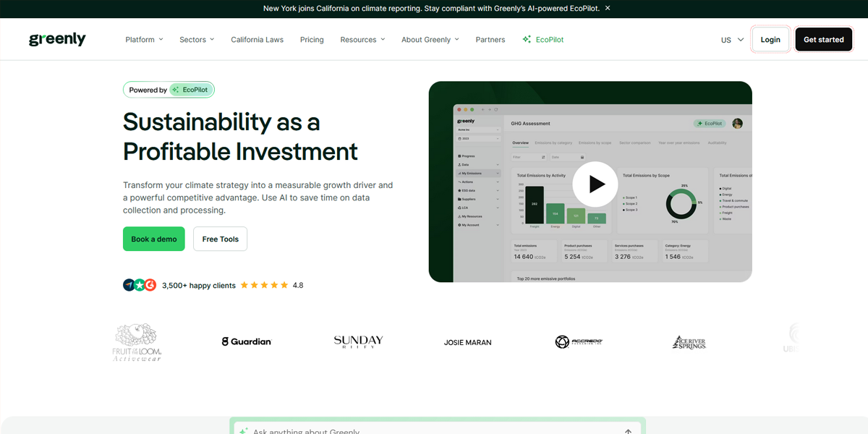Click the "3,500+ happy clients" text
Screen dimensions: 868x434
tap(199, 286)
